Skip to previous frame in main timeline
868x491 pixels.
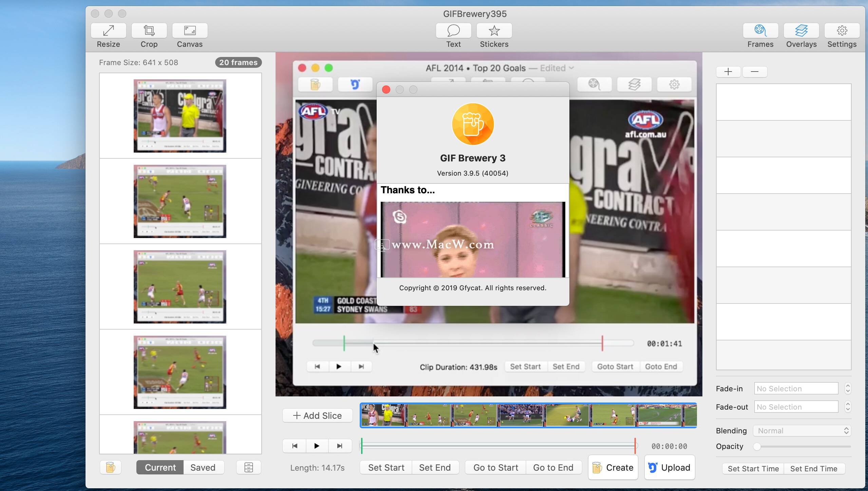coord(295,446)
